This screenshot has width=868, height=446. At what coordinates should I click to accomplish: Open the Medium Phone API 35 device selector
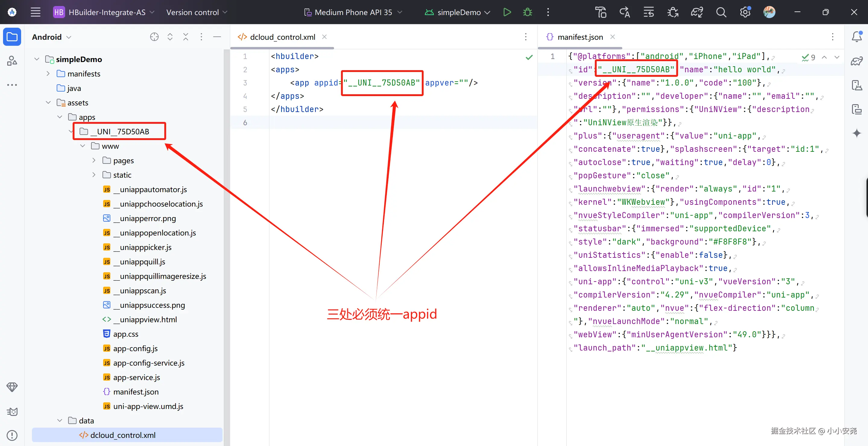[353, 12]
